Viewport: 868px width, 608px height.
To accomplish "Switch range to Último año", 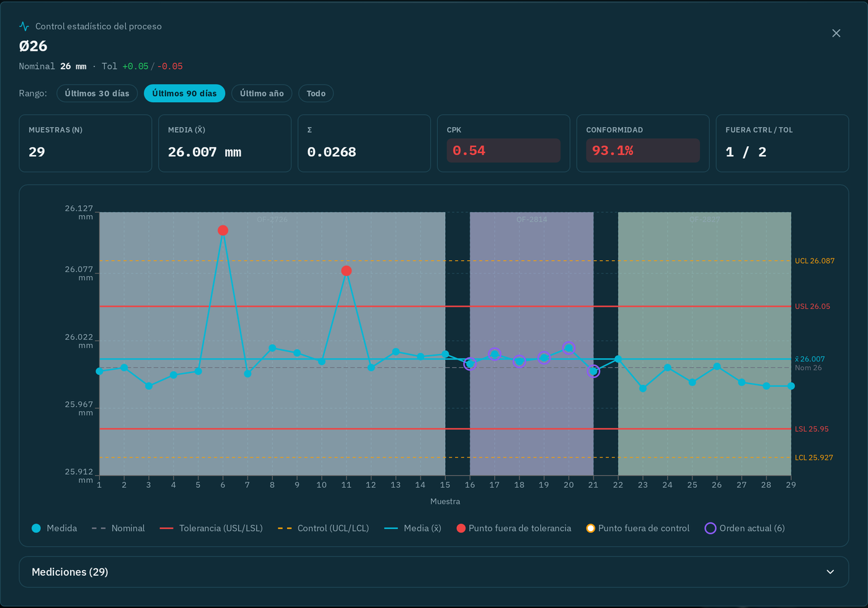I will 262,94.
